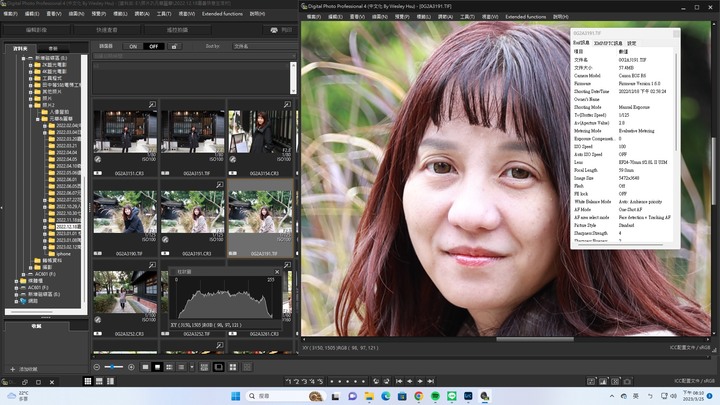
Task: Select the large thumbnail view icon
Action: (x=146, y=367)
